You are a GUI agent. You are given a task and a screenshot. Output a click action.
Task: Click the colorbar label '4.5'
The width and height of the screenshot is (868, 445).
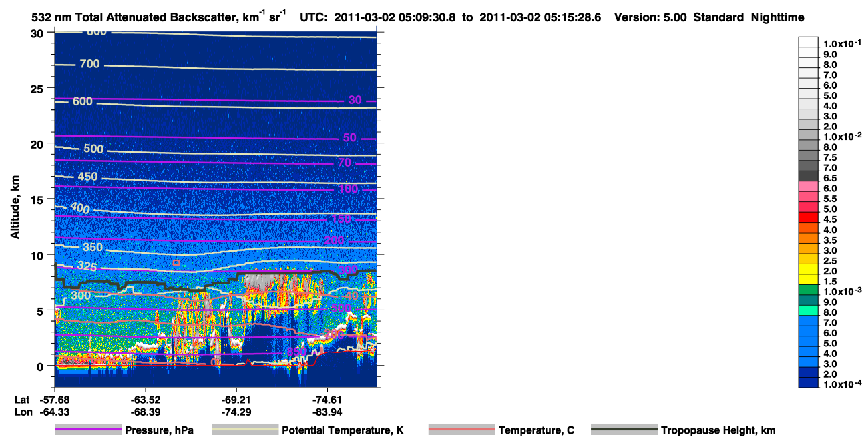point(829,219)
